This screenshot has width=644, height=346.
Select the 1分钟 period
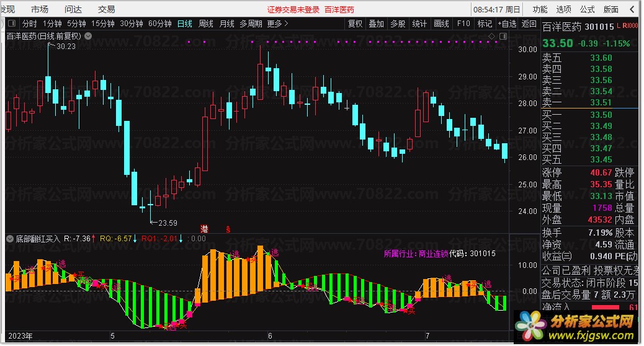pyautogui.click(x=52, y=24)
